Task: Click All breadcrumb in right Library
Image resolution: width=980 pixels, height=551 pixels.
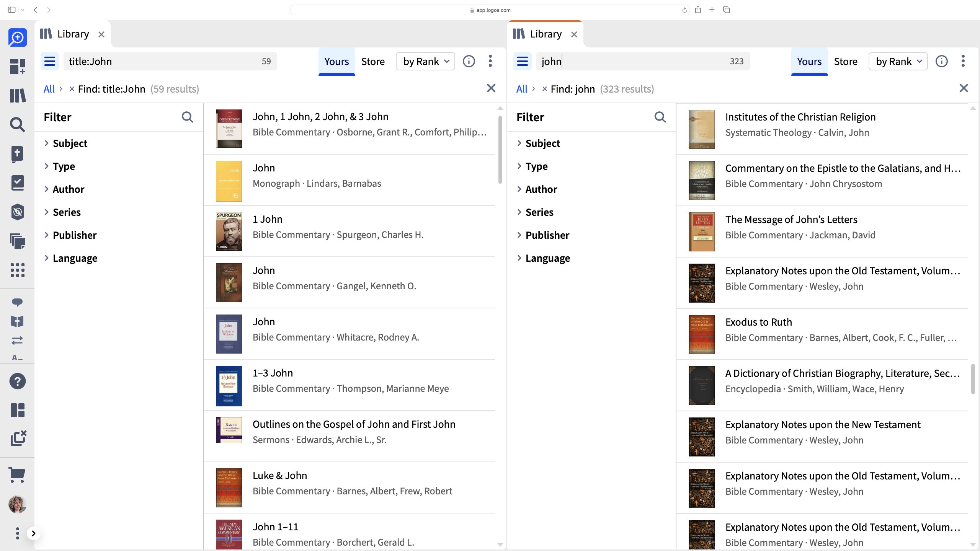Action: tap(522, 89)
